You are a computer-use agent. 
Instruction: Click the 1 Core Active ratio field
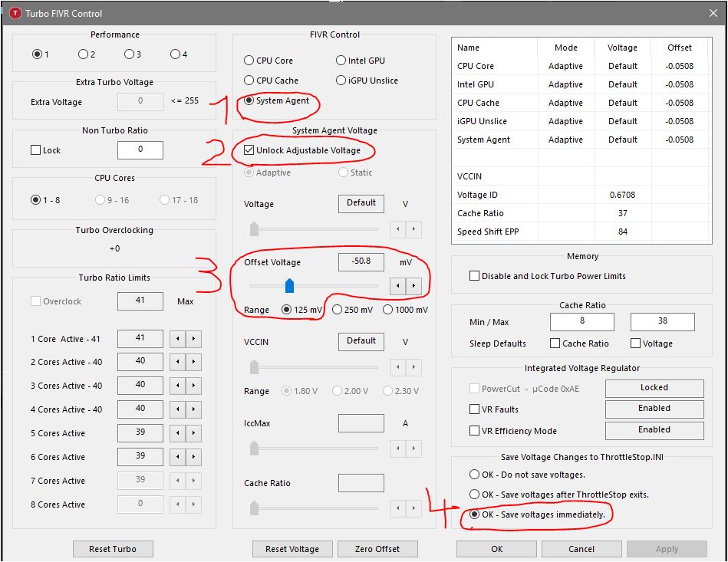point(140,339)
